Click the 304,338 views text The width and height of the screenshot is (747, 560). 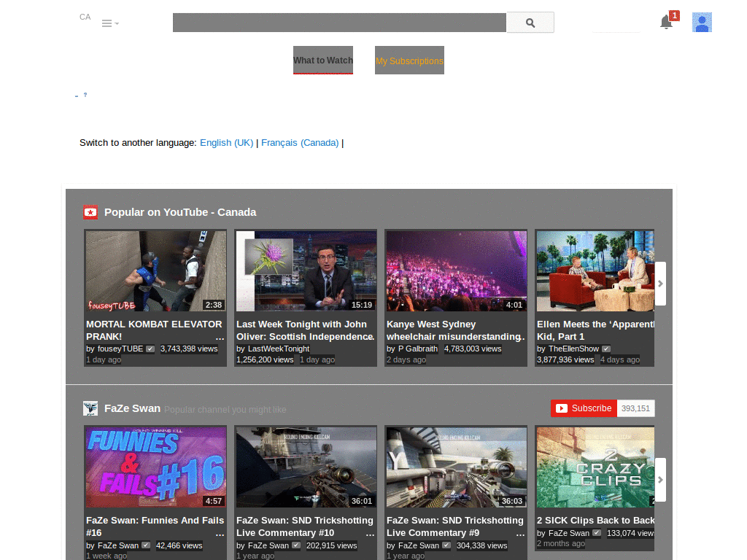point(481,545)
